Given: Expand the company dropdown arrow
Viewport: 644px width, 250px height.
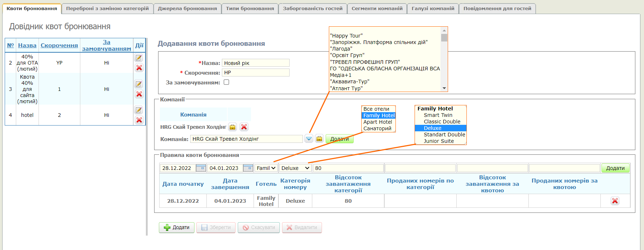Looking at the screenshot, I should click(309, 139).
